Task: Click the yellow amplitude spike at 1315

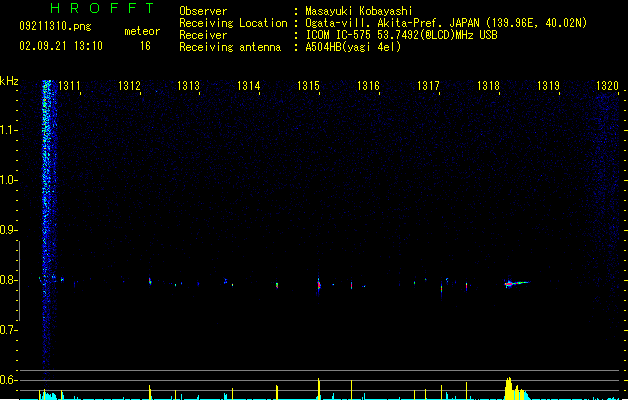Action: [x=319, y=388]
